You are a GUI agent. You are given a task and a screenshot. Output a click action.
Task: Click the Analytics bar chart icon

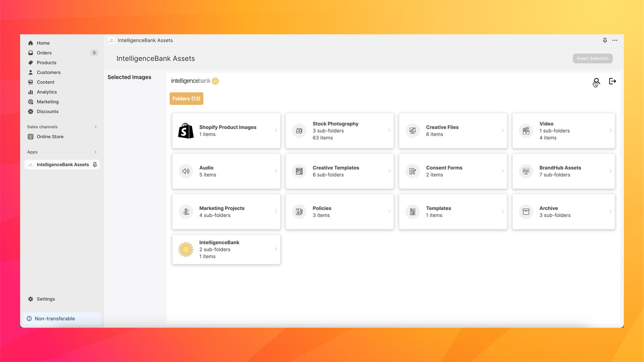coord(31,92)
